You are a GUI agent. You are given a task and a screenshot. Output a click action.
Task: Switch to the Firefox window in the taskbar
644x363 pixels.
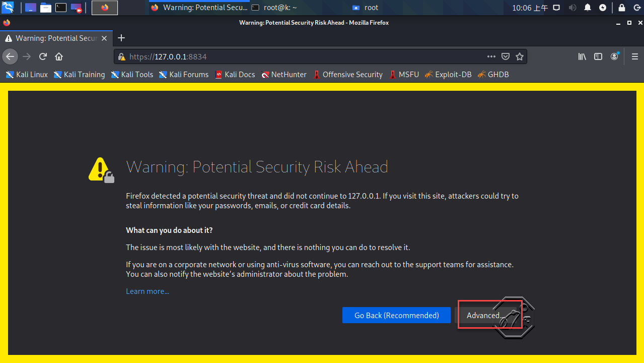point(199,8)
